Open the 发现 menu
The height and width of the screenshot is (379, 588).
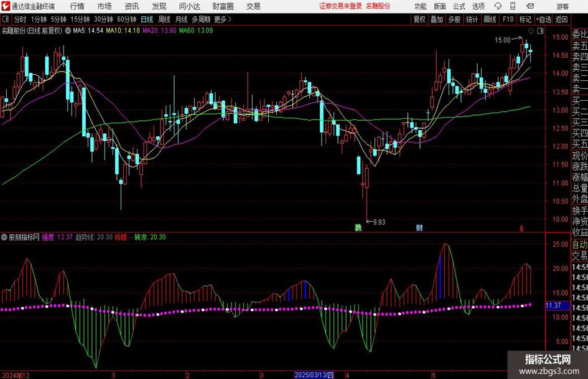click(x=159, y=6)
